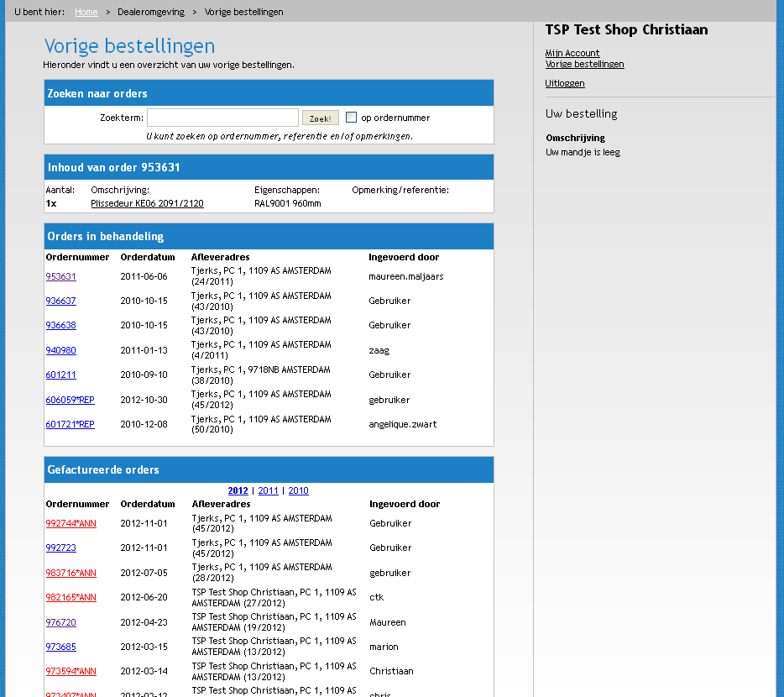Go to Home in breadcrumb

click(x=86, y=12)
